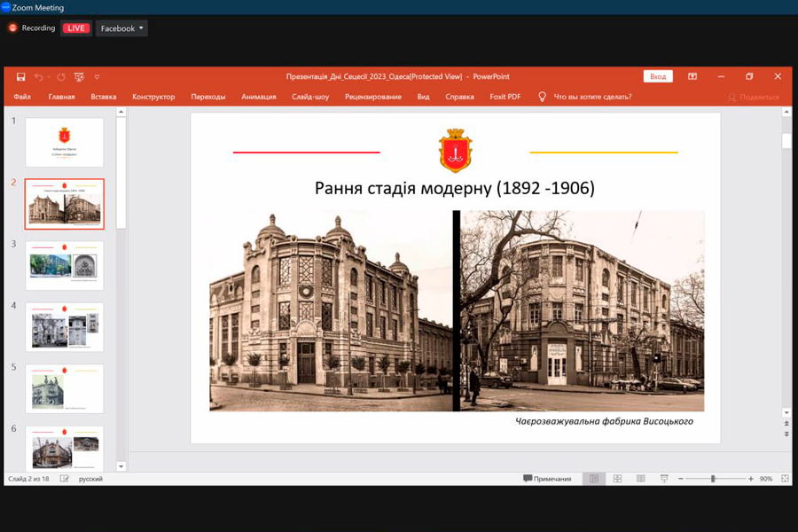The height and width of the screenshot is (532, 798).
Task: Select slide 6 thumbnail
Action: coord(65,448)
